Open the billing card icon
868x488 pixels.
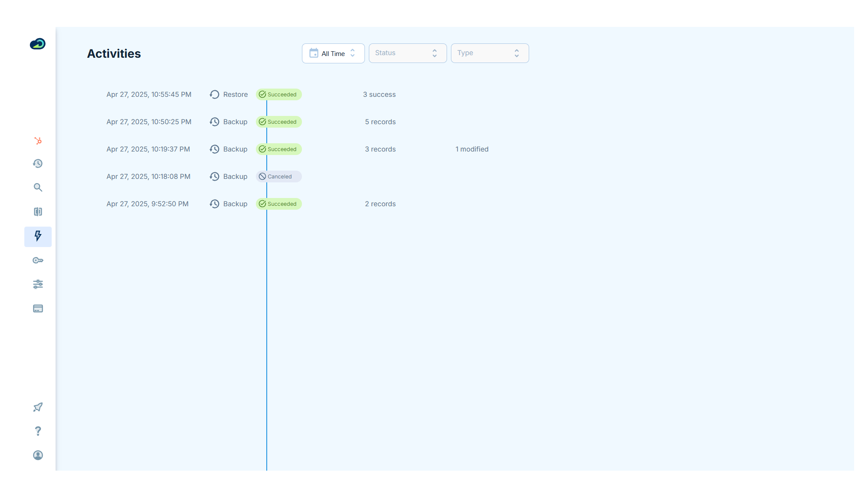[38, 309]
